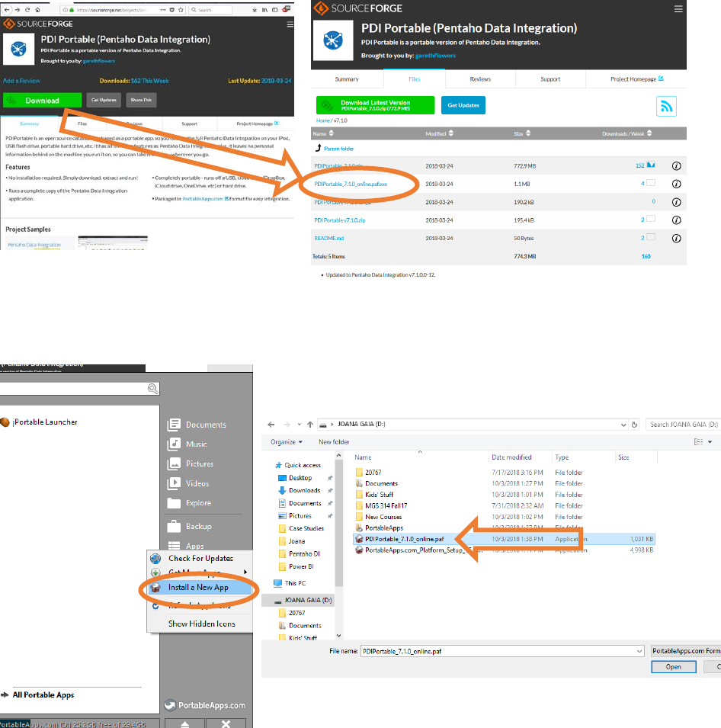The width and height of the screenshot is (721, 728).
Task: Open Project Homepage tab on right page
Action: tap(636, 79)
